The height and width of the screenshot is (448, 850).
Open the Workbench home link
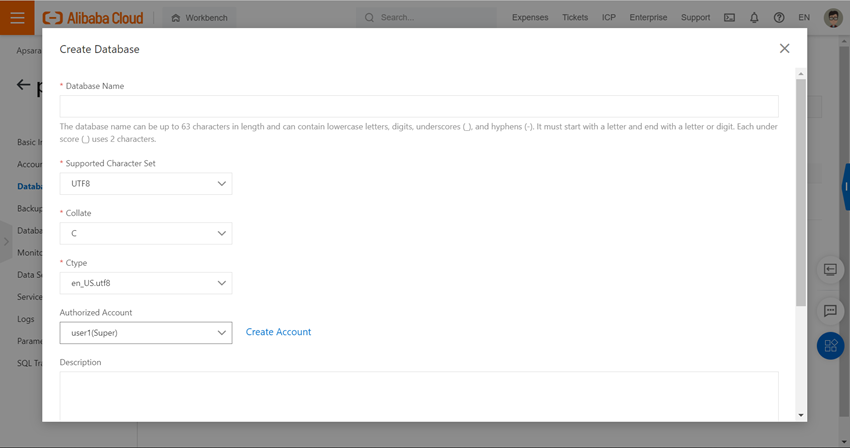pyautogui.click(x=199, y=18)
